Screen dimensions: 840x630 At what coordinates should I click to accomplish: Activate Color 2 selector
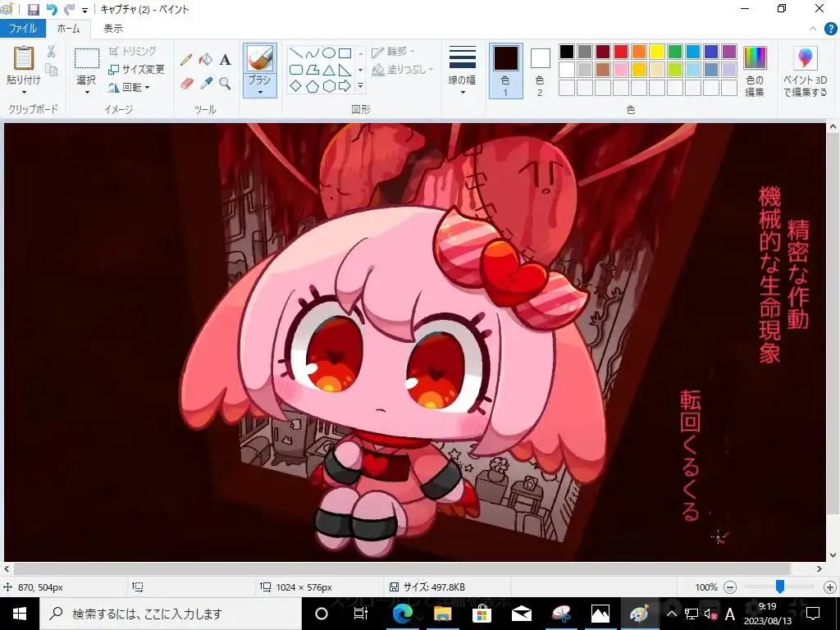point(540,71)
